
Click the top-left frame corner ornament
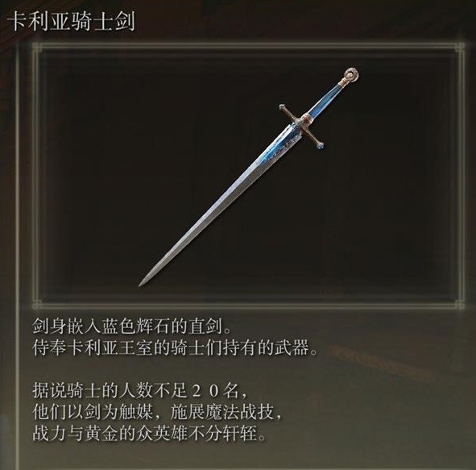point(37,47)
